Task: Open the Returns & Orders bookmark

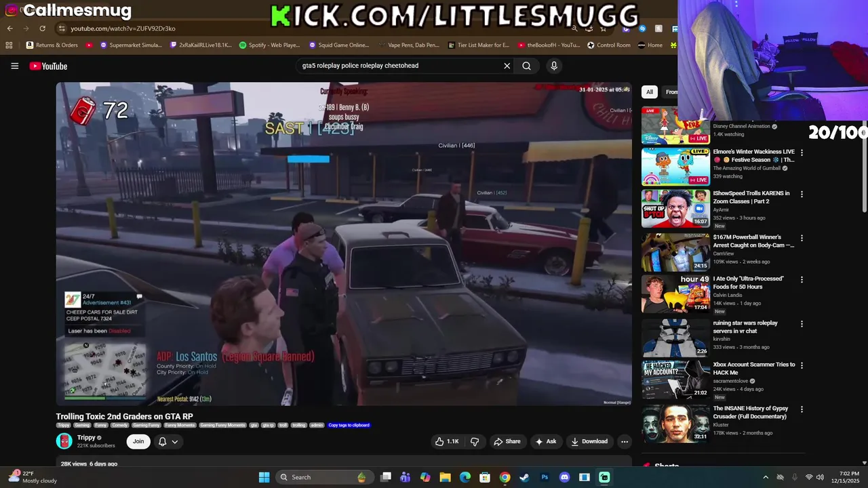Action: pos(52,45)
